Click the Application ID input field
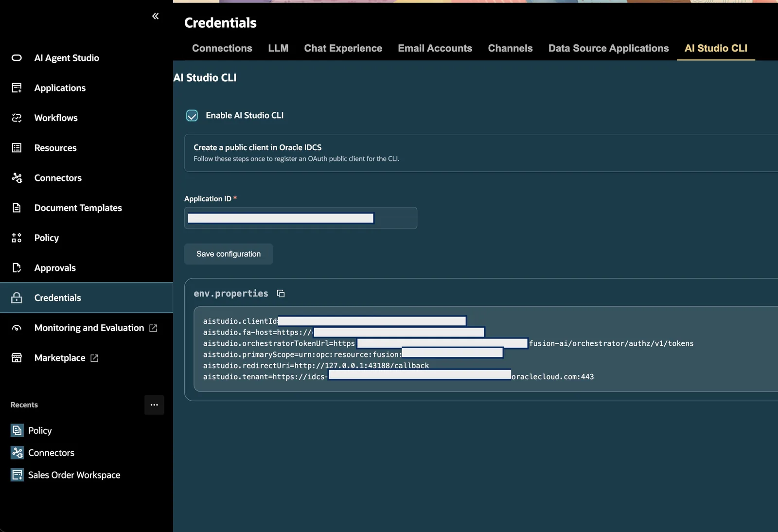The width and height of the screenshot is (778, 532). (301, 218)
